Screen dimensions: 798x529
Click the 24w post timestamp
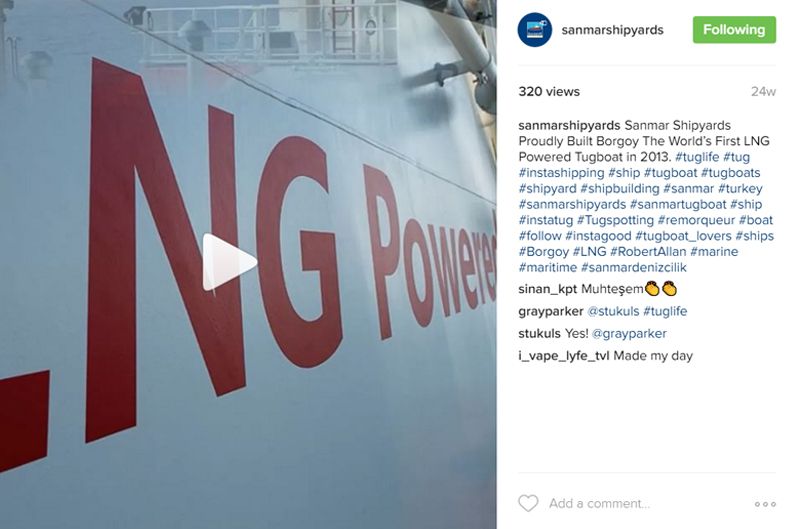click(x=763, y=92)
